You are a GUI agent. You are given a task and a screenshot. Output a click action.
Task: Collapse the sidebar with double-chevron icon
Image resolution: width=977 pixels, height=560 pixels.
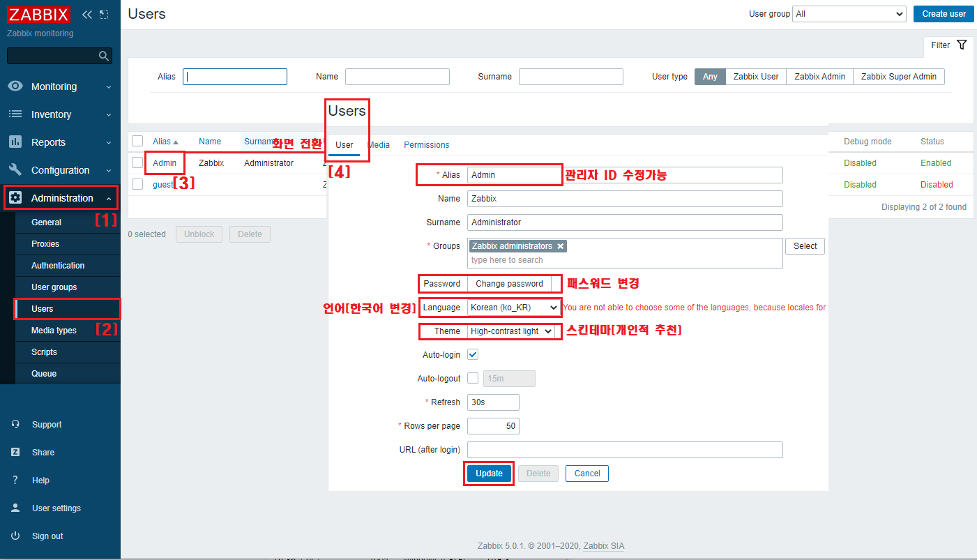[x=87, y=15]
